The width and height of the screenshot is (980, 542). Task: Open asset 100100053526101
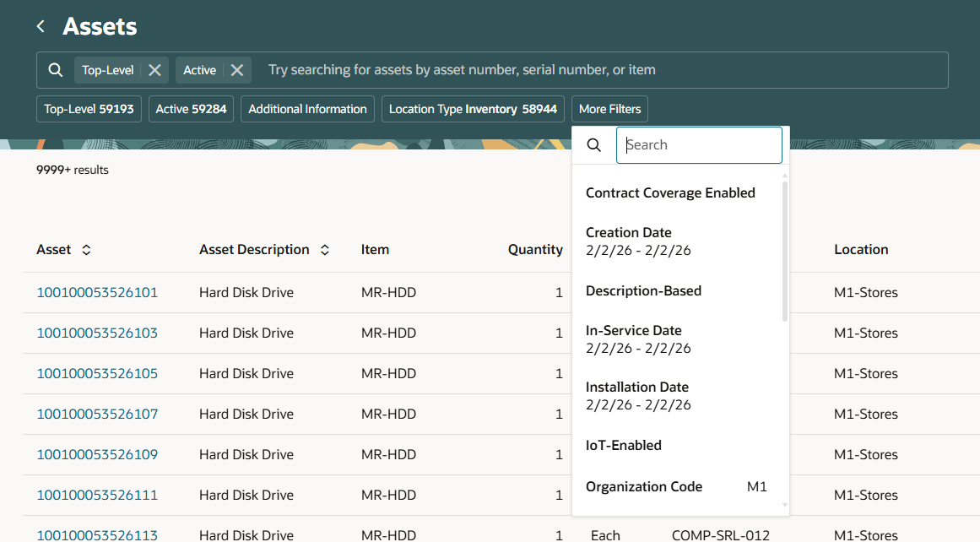click(97, 292)
